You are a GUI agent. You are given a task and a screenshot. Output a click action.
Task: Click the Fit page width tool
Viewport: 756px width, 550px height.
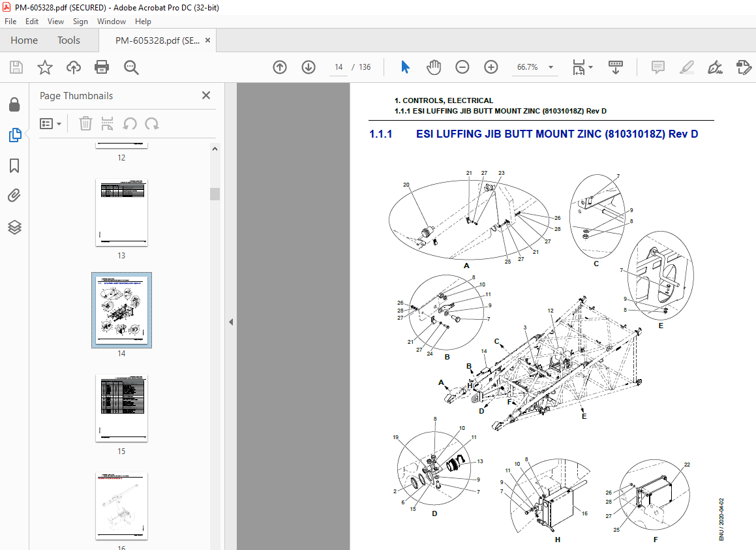coord(579,67)
